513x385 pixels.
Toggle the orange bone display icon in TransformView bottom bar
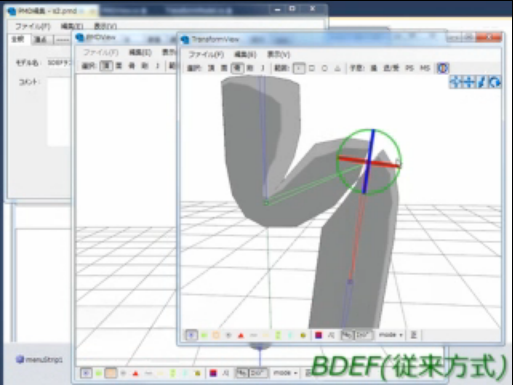[216, 335]
